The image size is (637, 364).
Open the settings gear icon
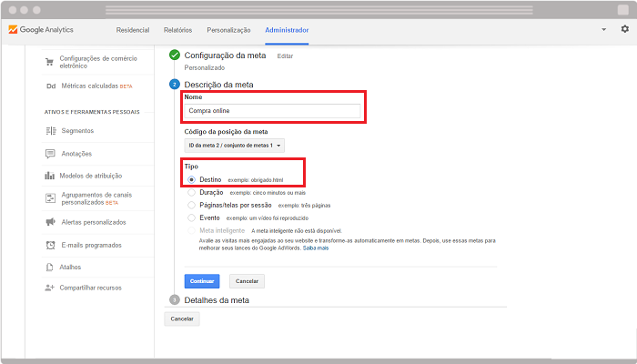pyautogui.click(x=625, y=29)
